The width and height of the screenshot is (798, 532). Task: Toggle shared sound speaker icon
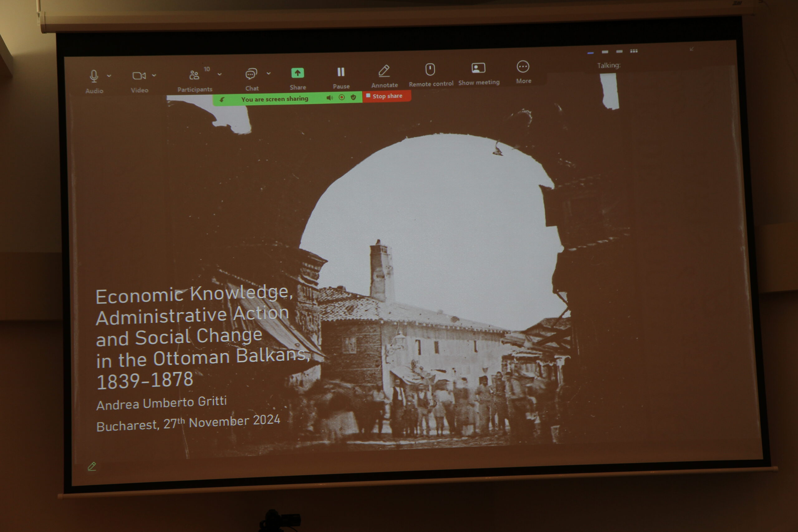pos(329,98)
